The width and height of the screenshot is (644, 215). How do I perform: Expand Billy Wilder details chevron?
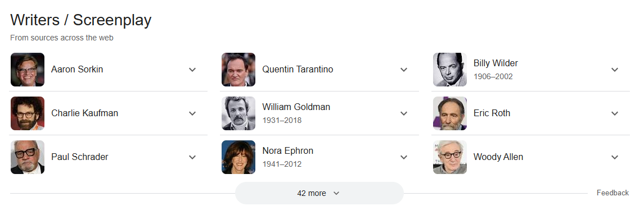point(615,70)
